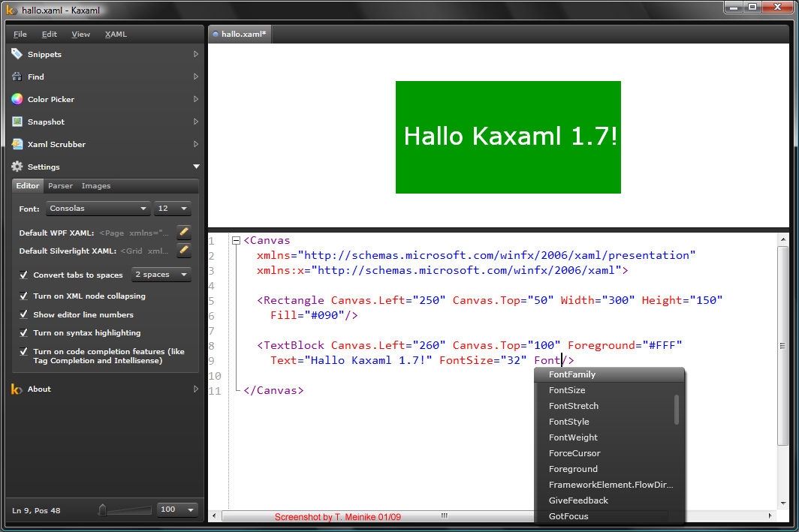Click the Find binoculars icon
799x532 pixels.
(x=17, y=77)
